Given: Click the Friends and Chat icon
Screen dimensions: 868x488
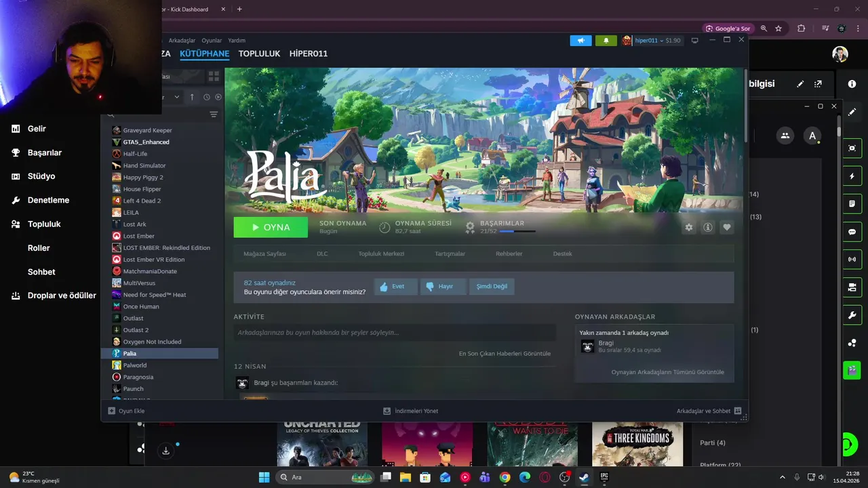Looking at the screenshot, I should point(738,411).
